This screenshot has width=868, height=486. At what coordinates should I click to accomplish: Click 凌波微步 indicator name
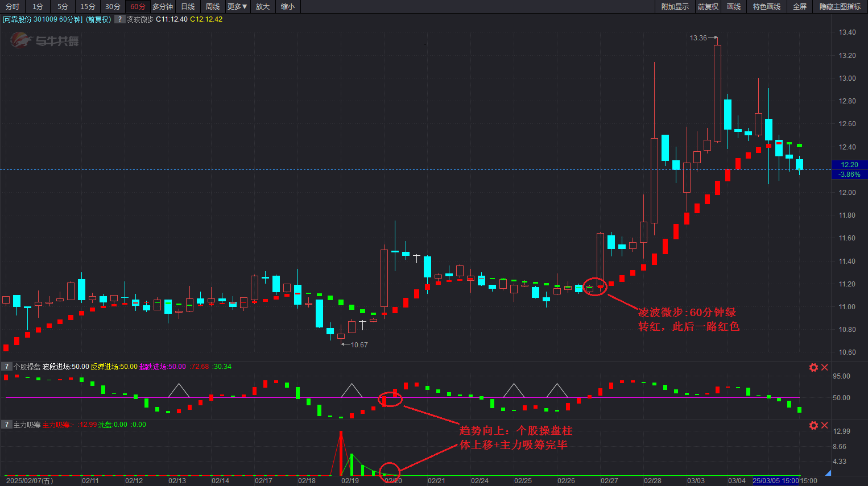coord(140,19)
